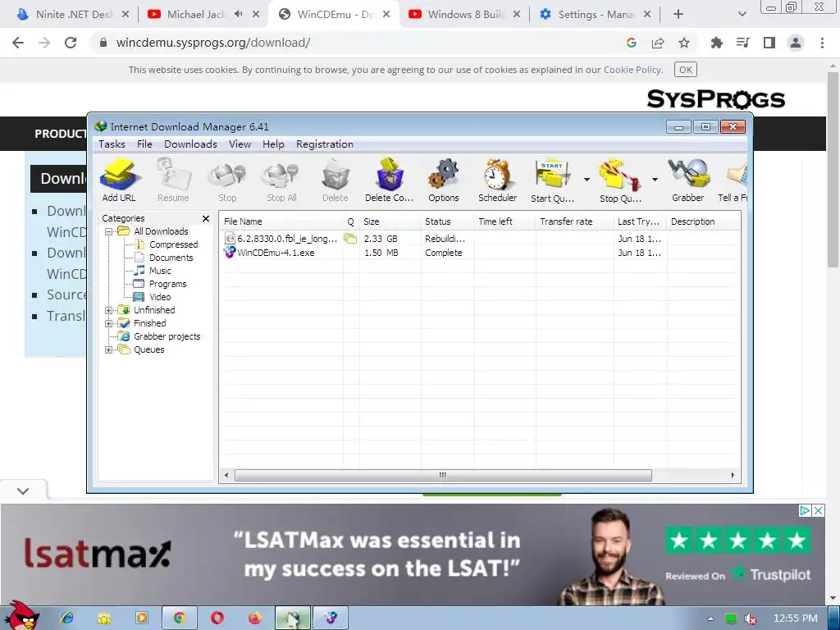Expand the Queues category node
This screenshot has height=630, width=840.
click(109, 349)
